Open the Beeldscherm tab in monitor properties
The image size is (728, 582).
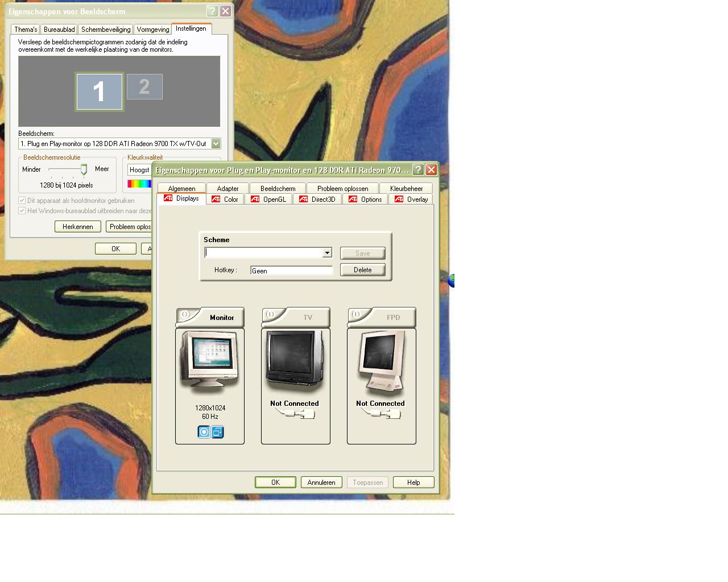pos(278,188)
